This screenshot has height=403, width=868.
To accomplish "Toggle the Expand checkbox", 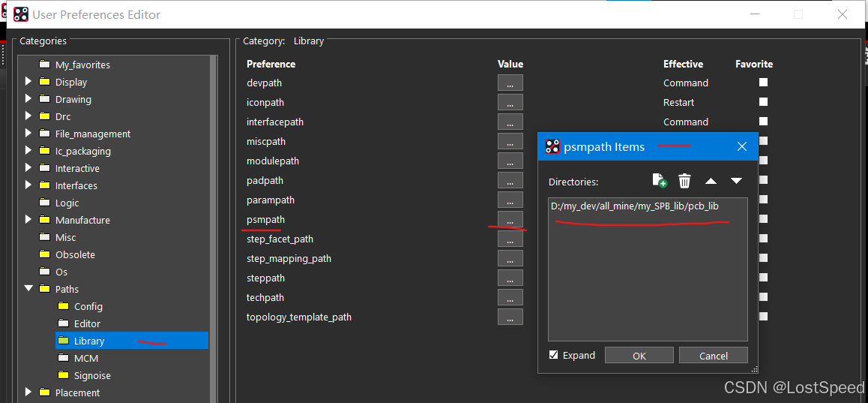I will pos(554,355).
